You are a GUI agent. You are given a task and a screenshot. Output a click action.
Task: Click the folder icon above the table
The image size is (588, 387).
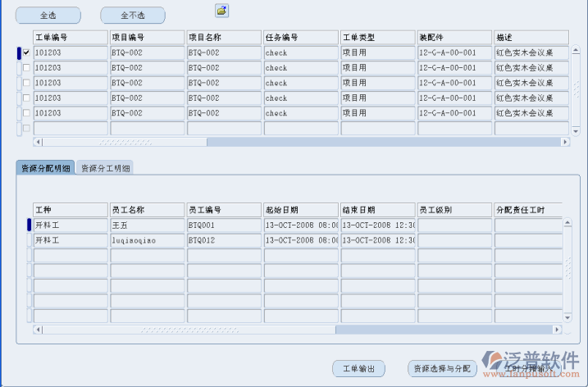click(221, 11)
